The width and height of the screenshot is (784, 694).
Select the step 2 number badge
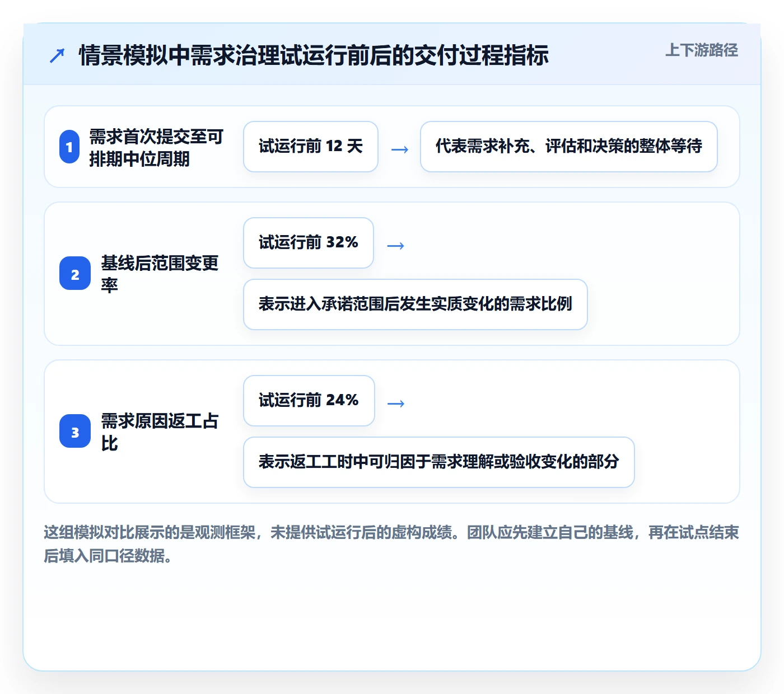point(75,273)
